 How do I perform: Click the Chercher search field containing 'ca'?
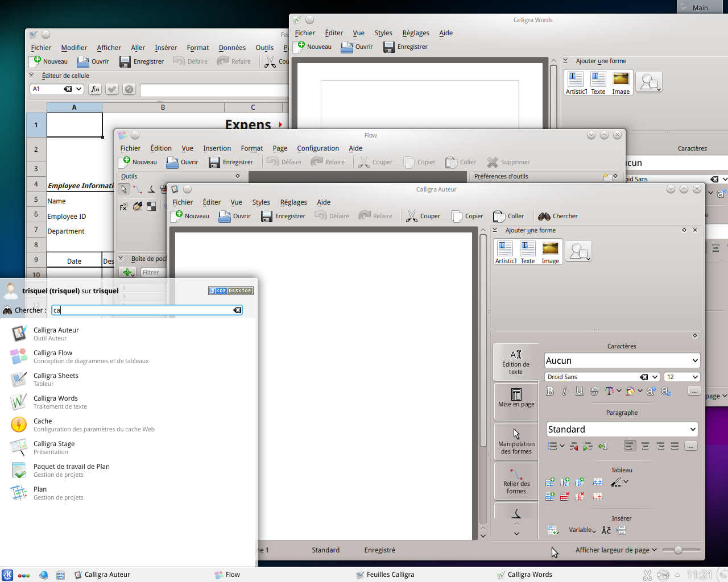point(147,310)
